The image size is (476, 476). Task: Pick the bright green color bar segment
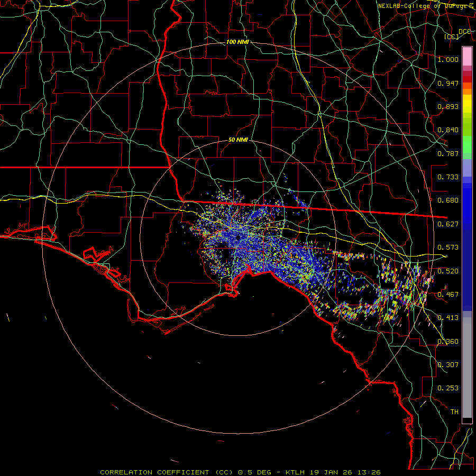click(x=467, y=144)
